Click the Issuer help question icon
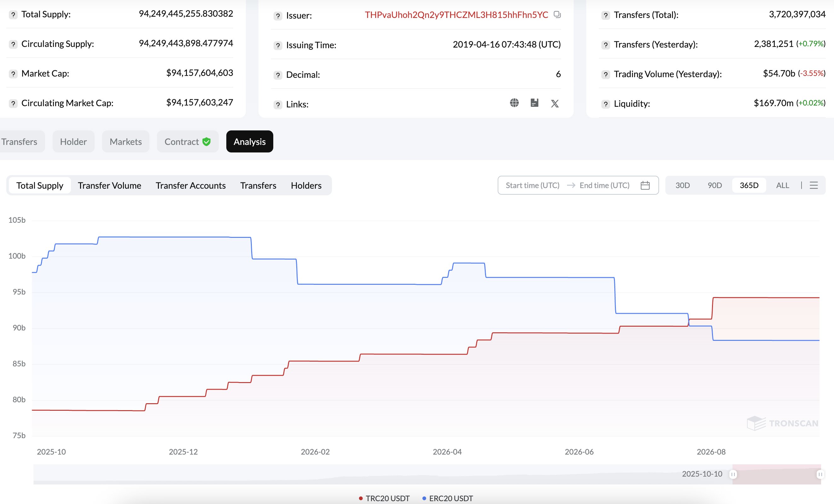 278,16
